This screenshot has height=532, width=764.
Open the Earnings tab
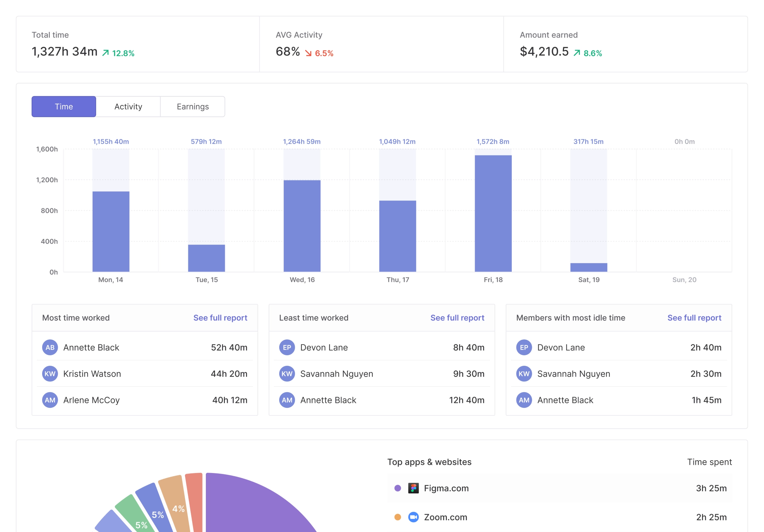point(193,106)
